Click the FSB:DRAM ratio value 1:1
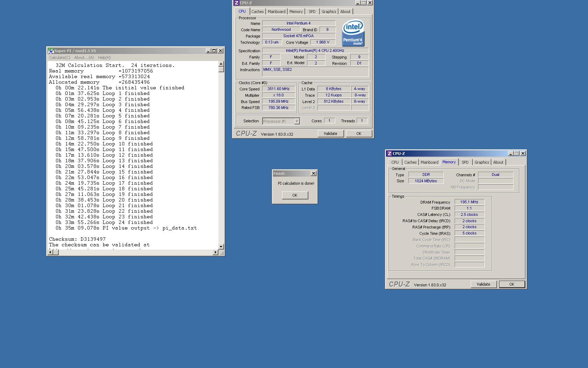588x368 pixels. tap(469, 209)
